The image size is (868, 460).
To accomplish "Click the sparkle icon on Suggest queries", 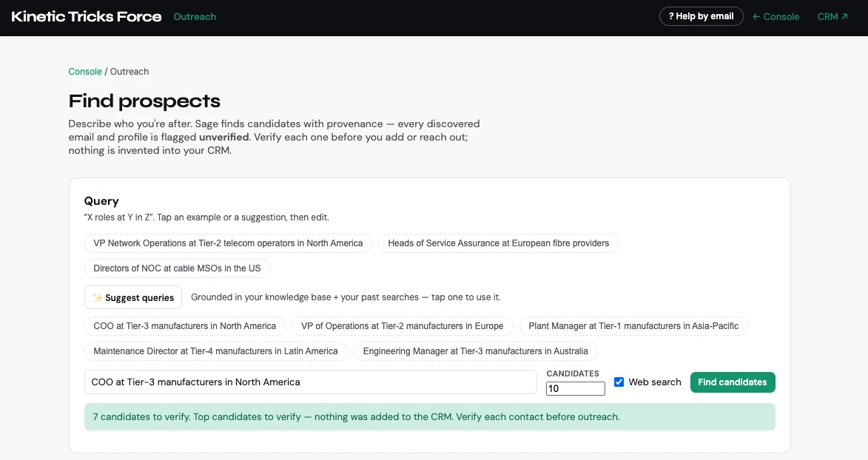I will [x=98, y=298].
